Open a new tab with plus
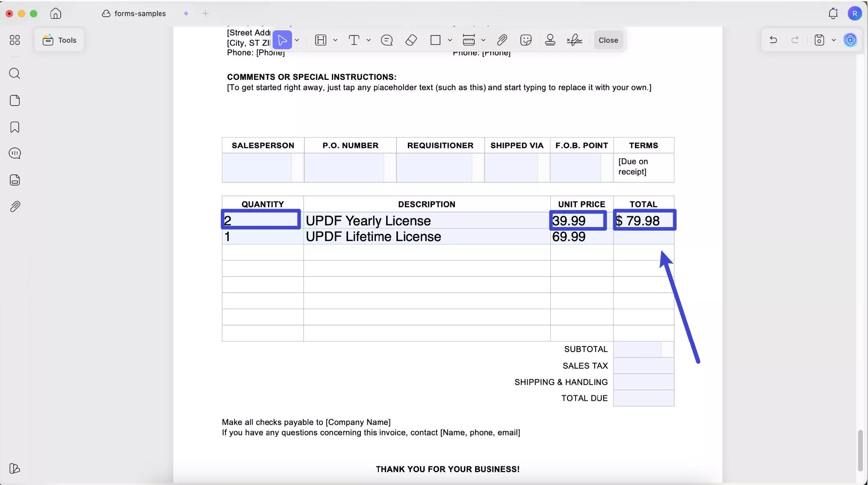868x485 pixels. 205,14
